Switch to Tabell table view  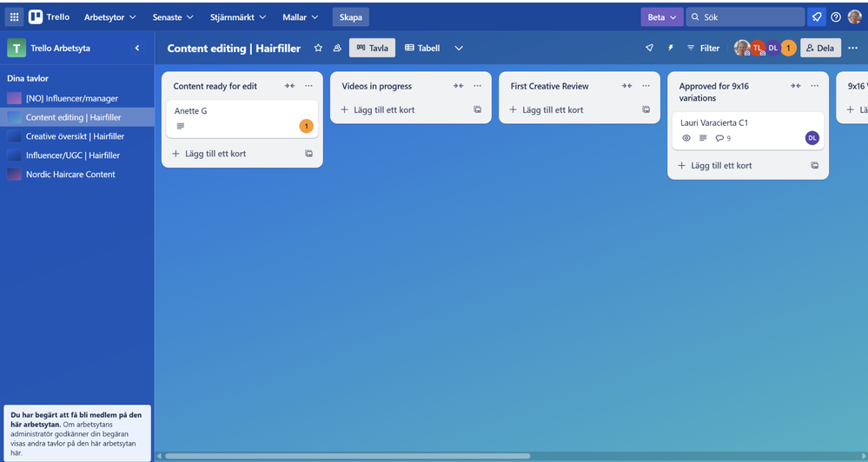[x=422, y=48]
